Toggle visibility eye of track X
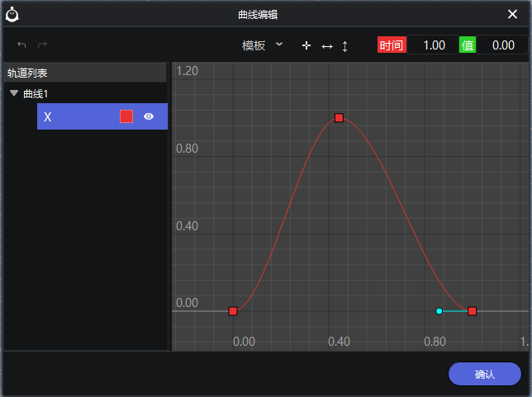This screenshot has height=397, width=532. coord(149,117)
